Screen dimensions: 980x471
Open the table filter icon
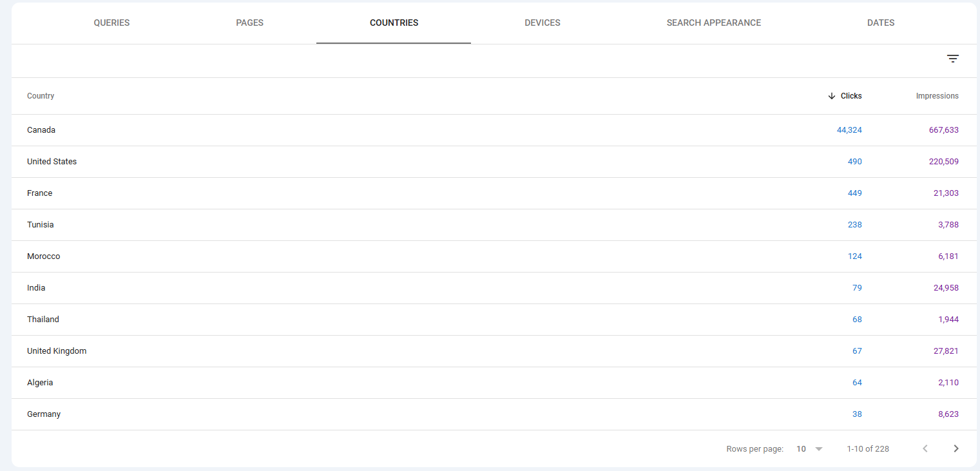952,59
